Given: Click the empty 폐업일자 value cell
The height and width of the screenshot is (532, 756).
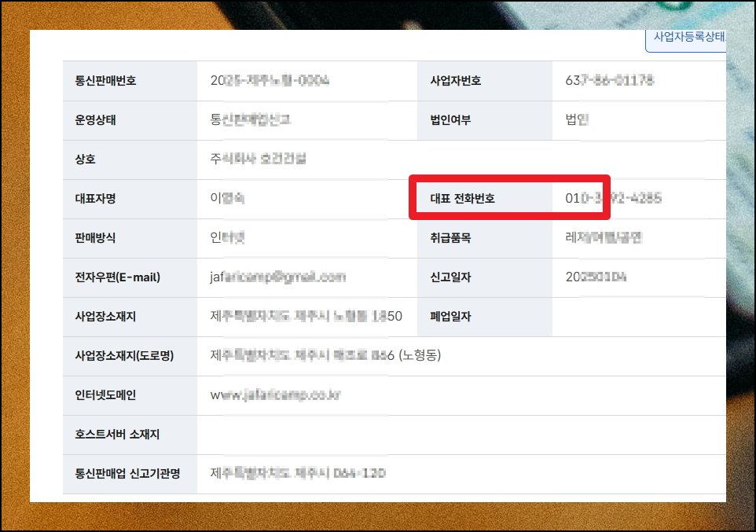Looking at the screenshot, I should [x=638, y=317].
